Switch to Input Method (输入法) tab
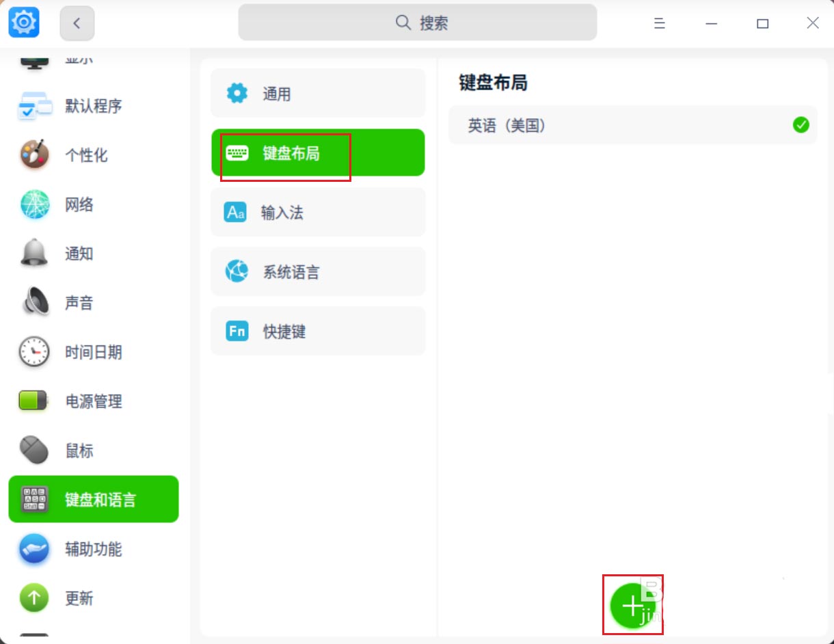The image size is (834, 644). click(318, 213)
